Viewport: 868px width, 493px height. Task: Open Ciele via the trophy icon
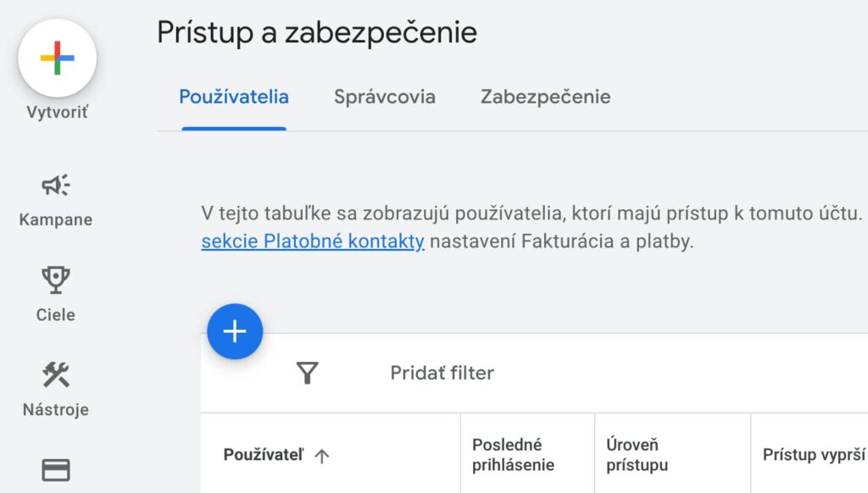click(56, 280)
